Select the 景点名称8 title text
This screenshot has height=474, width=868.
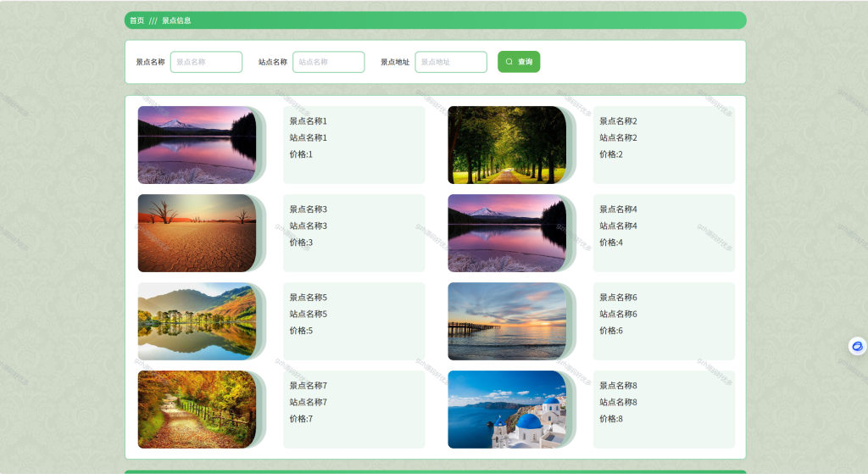(618, 385)
